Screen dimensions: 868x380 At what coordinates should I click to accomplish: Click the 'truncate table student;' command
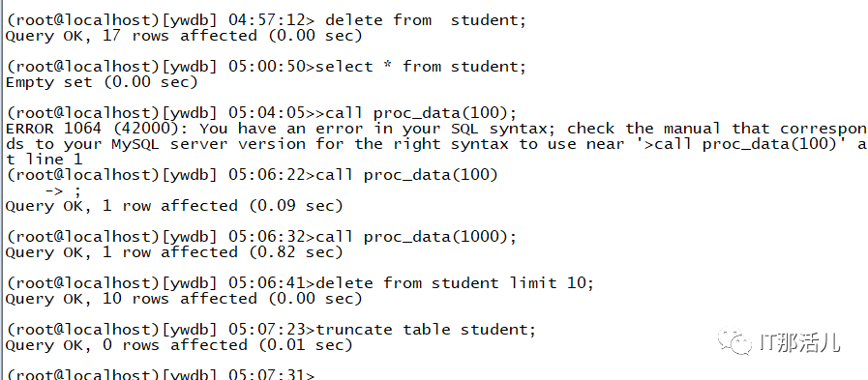[x=426, y=331]
